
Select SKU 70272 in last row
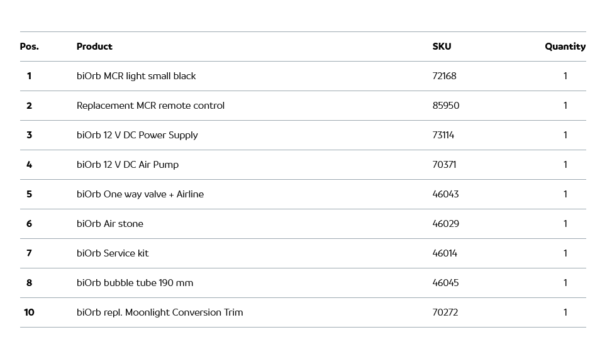click(445, 312)
